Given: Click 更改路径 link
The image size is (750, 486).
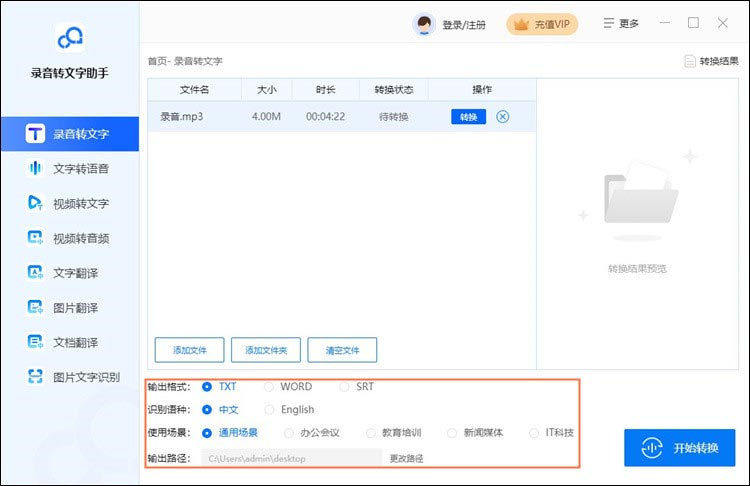Looking at the screenshot, I should [x=407, y=458].
